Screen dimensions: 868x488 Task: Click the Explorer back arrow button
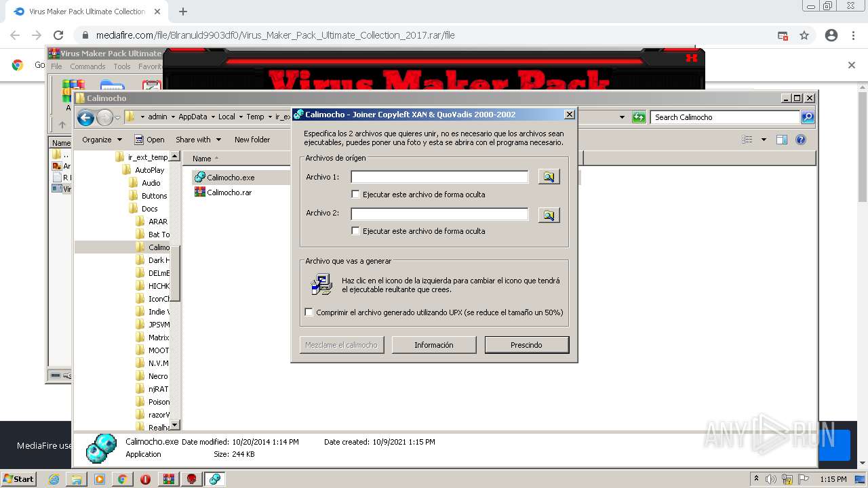85,118
